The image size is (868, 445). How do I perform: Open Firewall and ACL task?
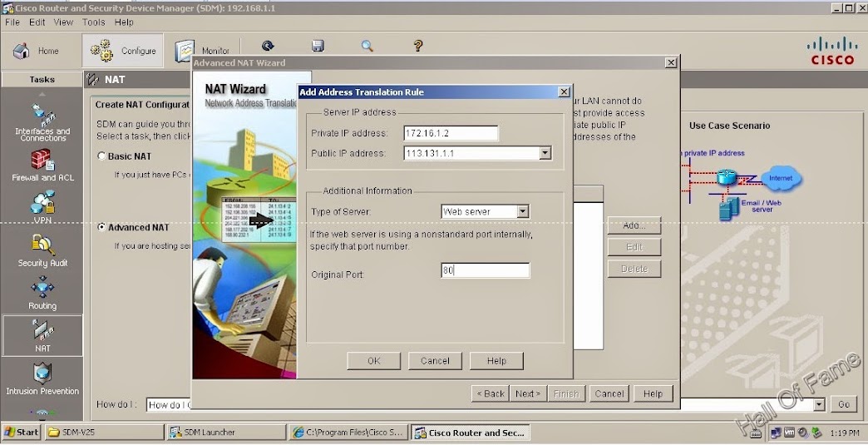coord(42,166)
